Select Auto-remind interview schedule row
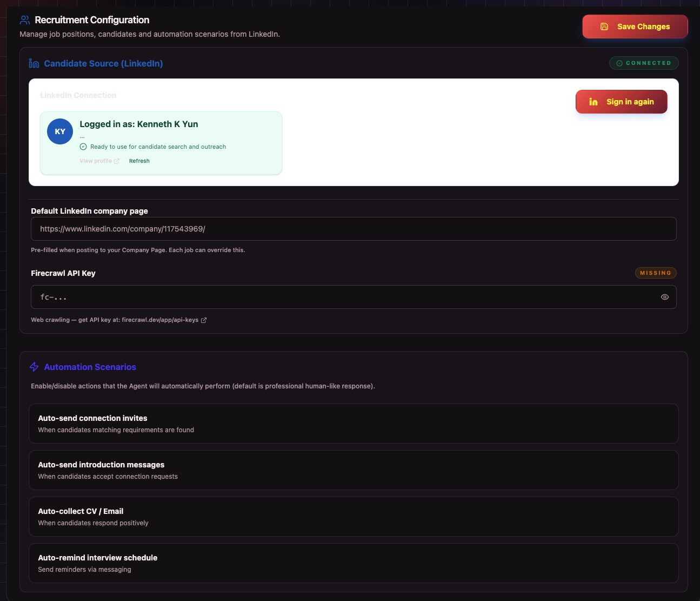Viewport: 700px width, 601px height. click(x=354, y=563)
